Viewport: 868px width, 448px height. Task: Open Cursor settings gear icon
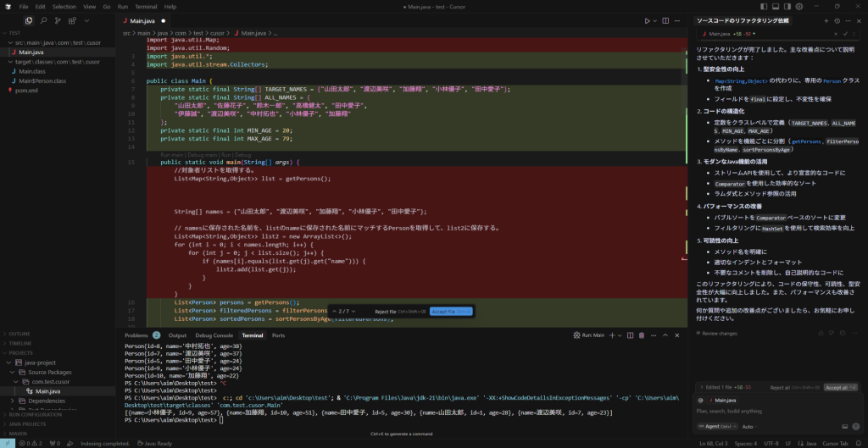pos(799,7)
